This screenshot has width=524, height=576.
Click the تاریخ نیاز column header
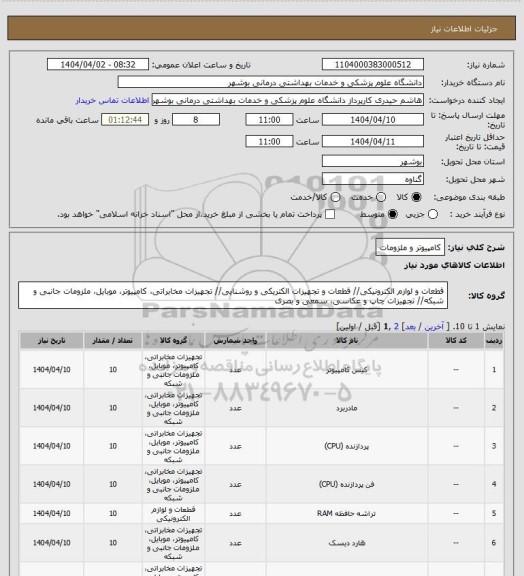(51, 341)
